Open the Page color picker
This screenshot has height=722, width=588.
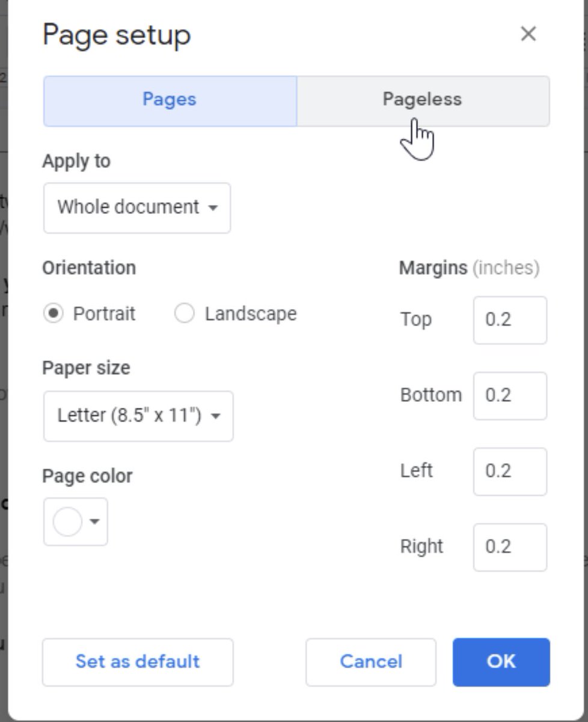pyautogui.click(x=75, y=521)
